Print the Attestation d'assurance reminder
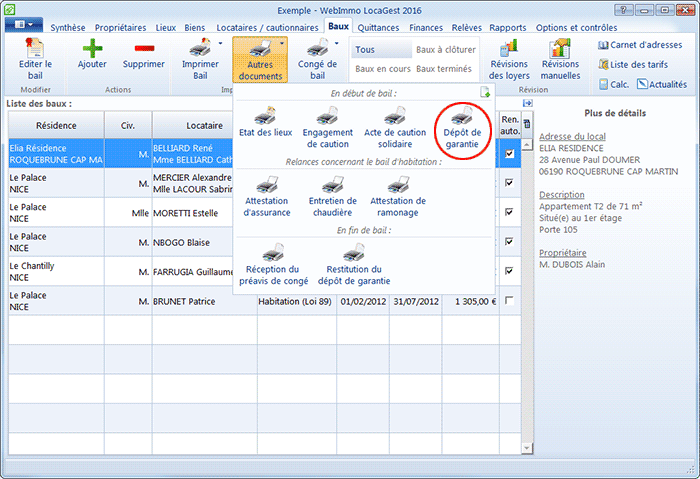The image size is (700, 479). pos(267,196)
